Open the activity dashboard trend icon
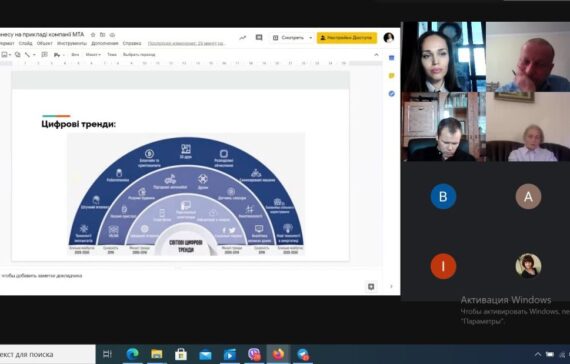Screen dimensions: 570x364 coord(242,37)
